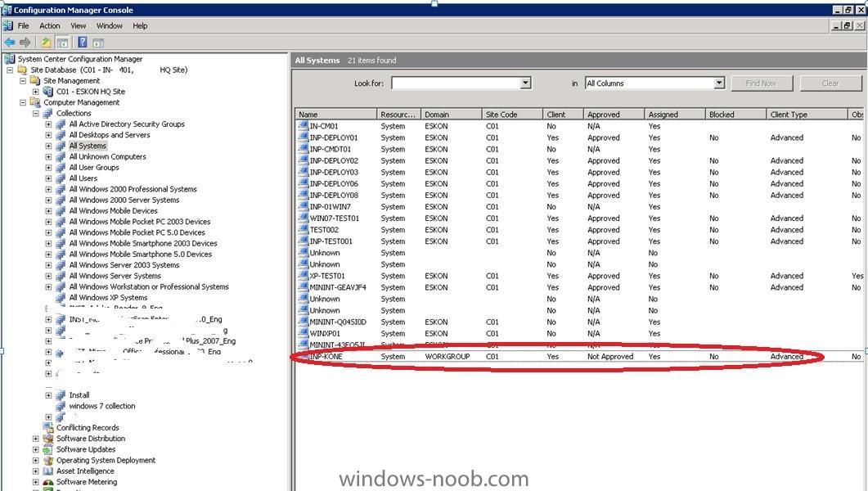This screenshot has height=491, width=868.
Task: Click the Software Updates node icon
Action: click(47, 449)
